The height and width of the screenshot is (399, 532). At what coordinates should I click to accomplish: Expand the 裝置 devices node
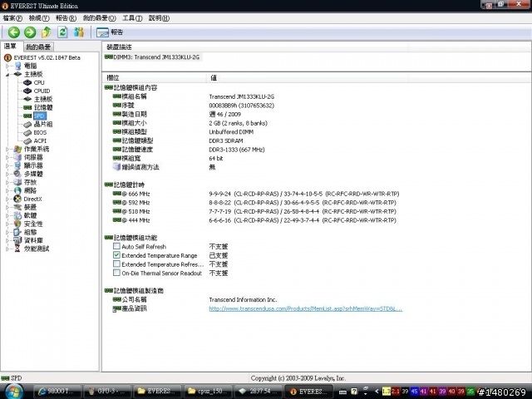[x=7, y=207]
